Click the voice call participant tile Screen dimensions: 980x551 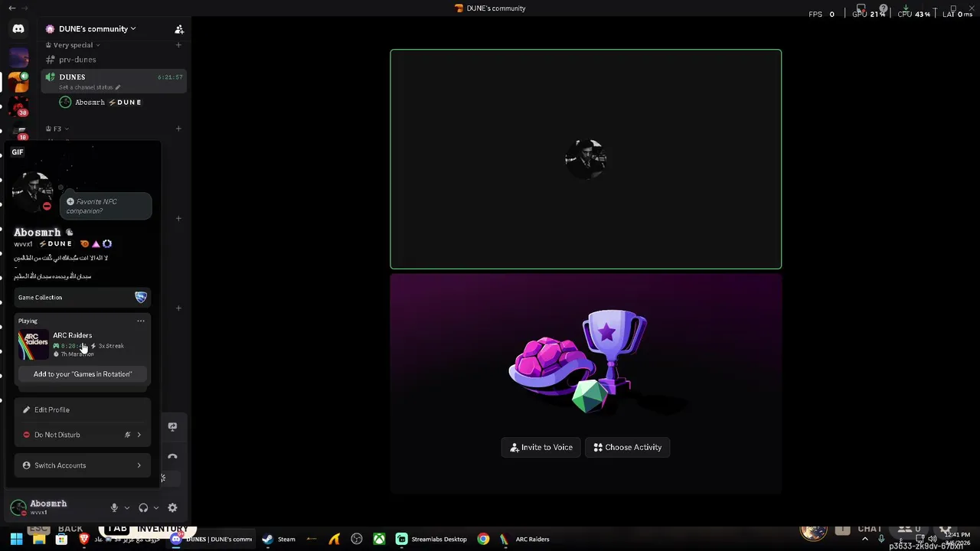click(x=586, y=159)
